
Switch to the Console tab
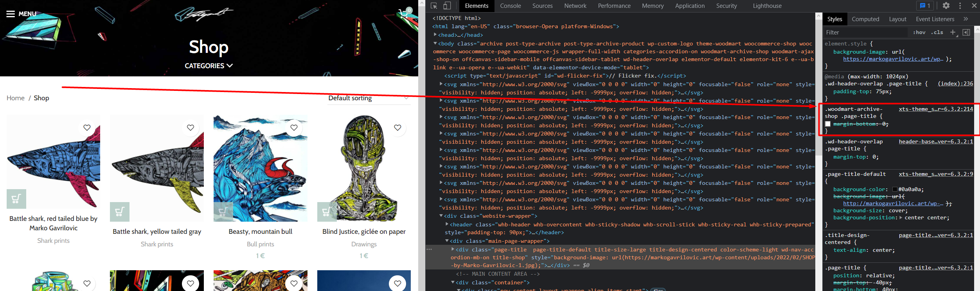coord(510,6)
